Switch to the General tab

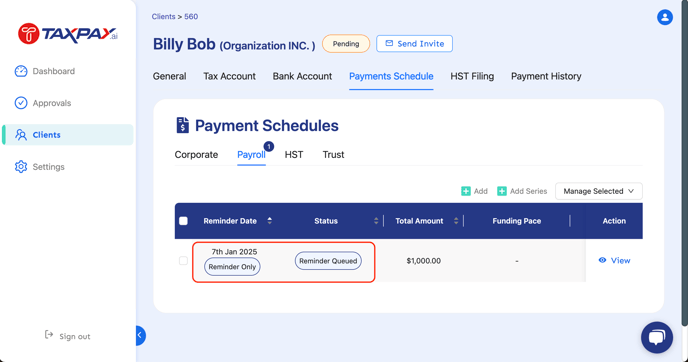(169, 76)
